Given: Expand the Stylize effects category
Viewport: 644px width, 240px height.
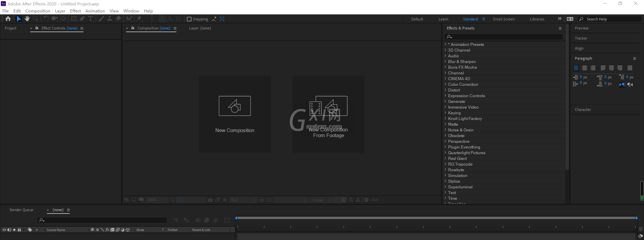Looking at the screenshot, I should pyautogui.click(x=445, y=181).
